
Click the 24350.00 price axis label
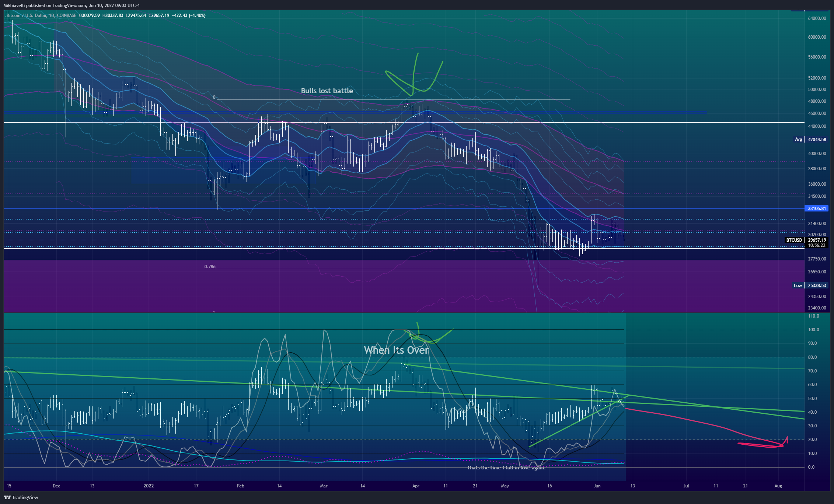[x=817, y=297]
